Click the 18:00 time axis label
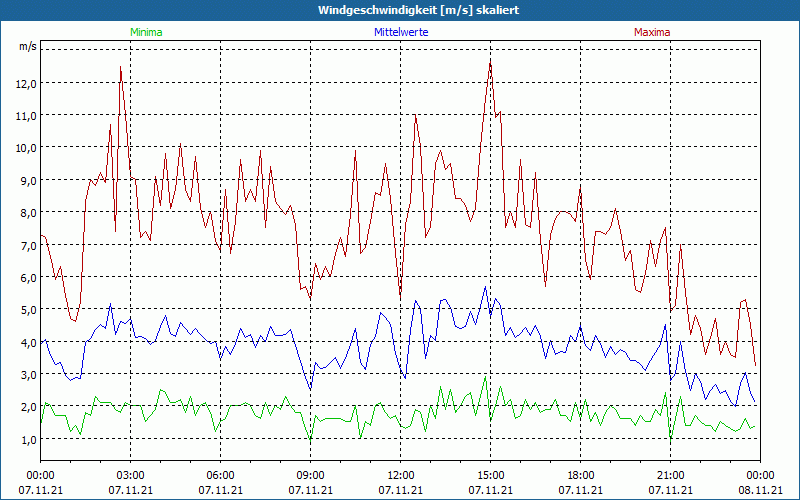Image resolution: width=800 pixels, height=500 pixels. [581, 476]
